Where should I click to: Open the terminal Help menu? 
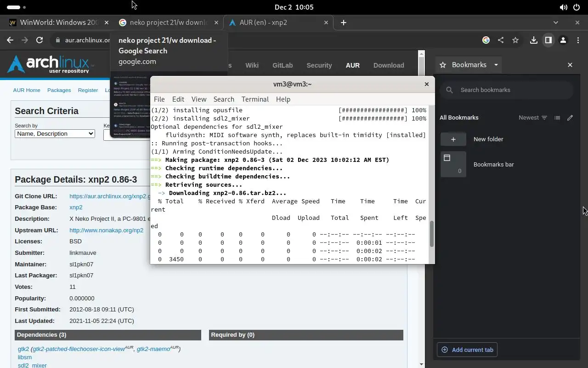point(283,99)
